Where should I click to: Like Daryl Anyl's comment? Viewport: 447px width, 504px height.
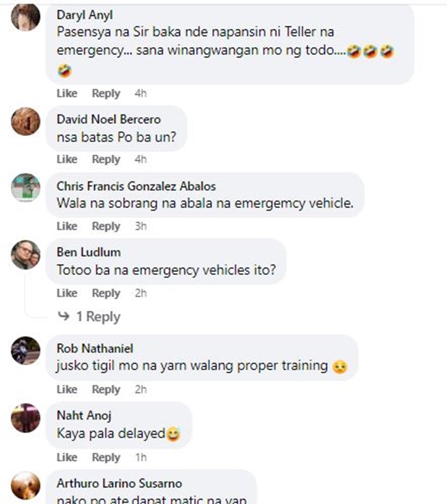pos(67,93)
